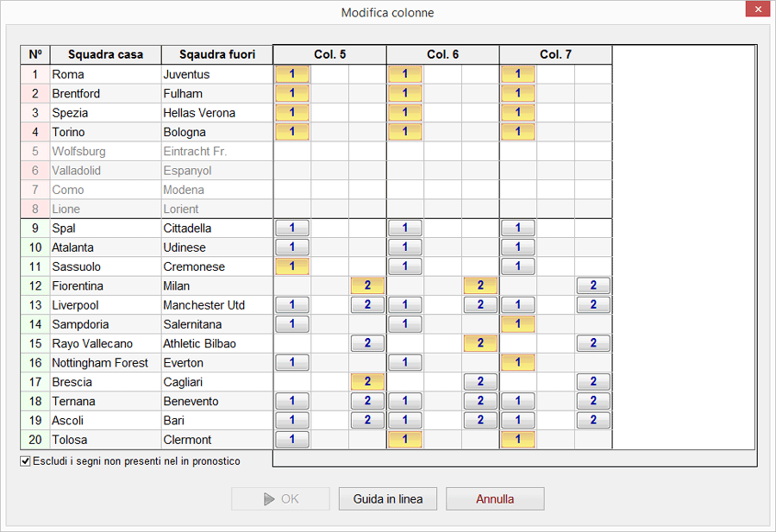Click the Guida in linea button
Image resolution: width=776 pixels, height=532 pixels.
click(388, 499)
